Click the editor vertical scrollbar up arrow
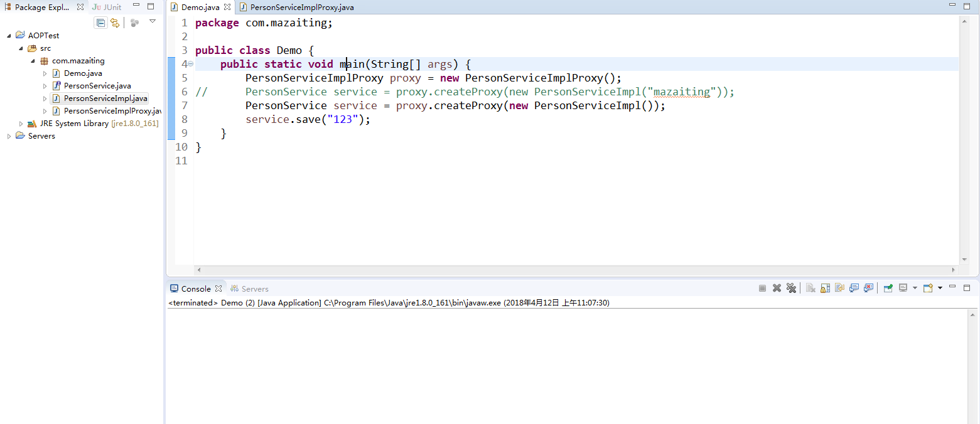The image size is (980, 424). tap(964, 20)
